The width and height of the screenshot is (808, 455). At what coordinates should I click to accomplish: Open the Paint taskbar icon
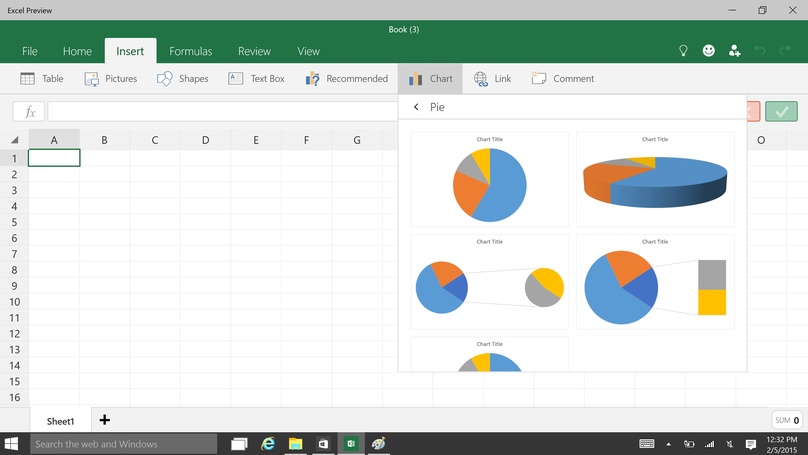tap(379, 444)
